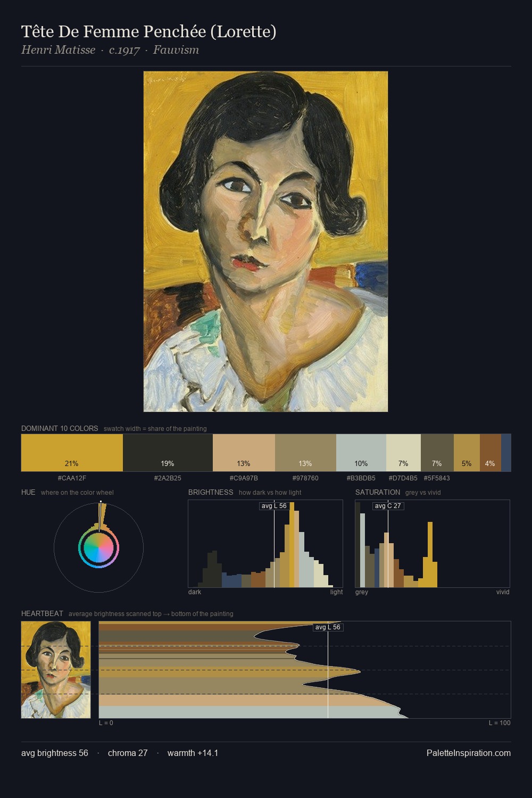Click the 'light' axis label
Viewport: 532px width, 798px height.
[337, 592]
